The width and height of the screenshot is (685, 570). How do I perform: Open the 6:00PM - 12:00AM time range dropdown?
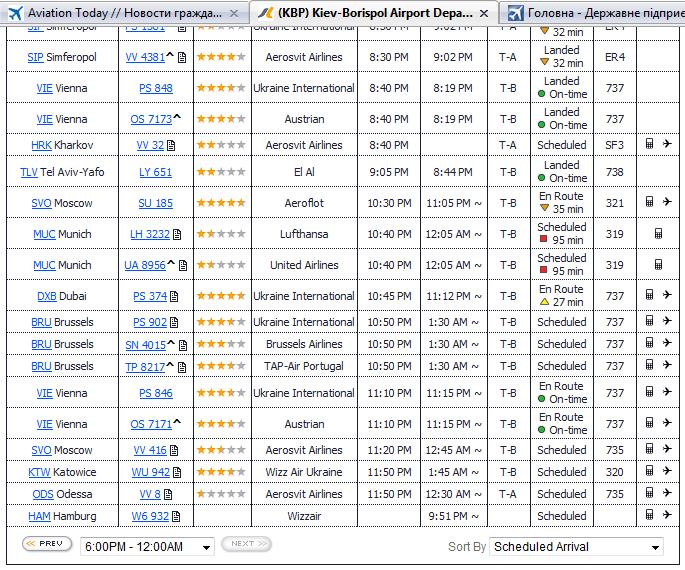click(x=148, y=547)
